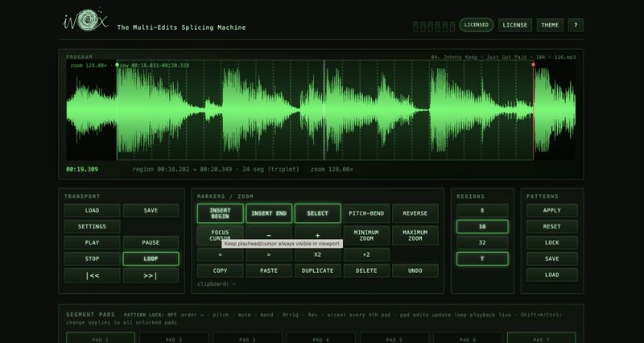Click the green begin marker on waveform
The height and width of the screenshot is (343, 644).
[x=117, y=64]
